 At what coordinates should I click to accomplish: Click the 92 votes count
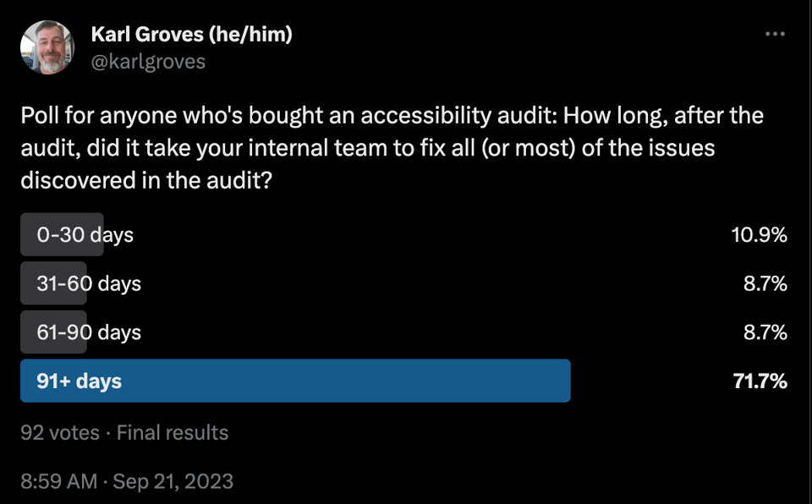(59, 433)
